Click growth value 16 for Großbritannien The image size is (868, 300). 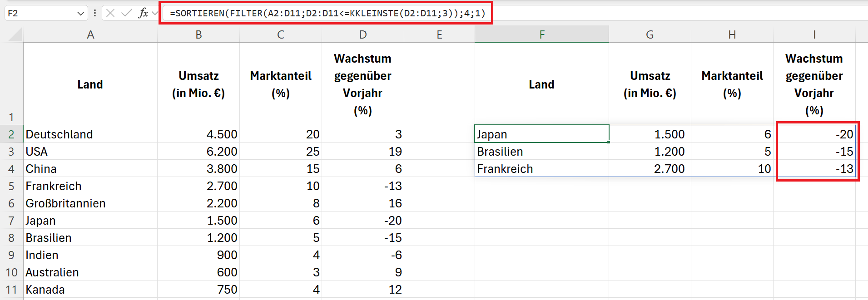(363, 203)
